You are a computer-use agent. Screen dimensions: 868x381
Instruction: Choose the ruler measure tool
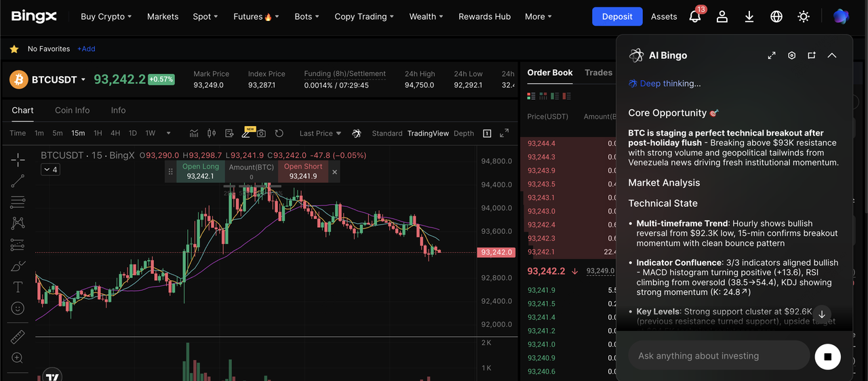(x=18, y=337)
